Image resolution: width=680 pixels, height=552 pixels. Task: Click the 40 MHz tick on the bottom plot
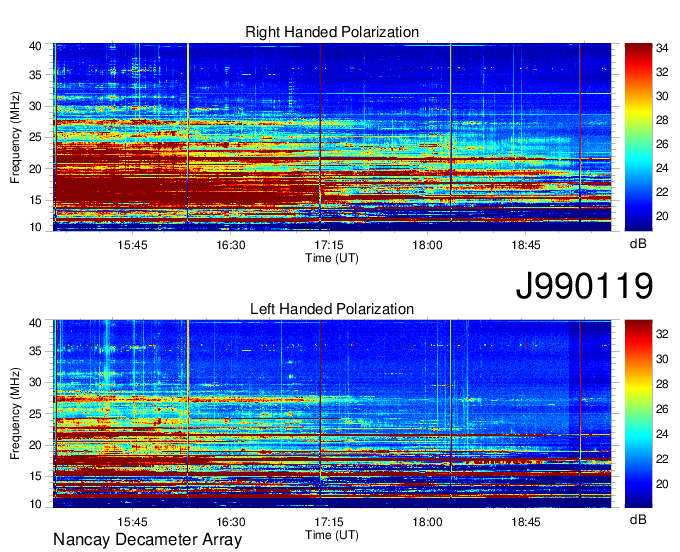pos(36,323)
